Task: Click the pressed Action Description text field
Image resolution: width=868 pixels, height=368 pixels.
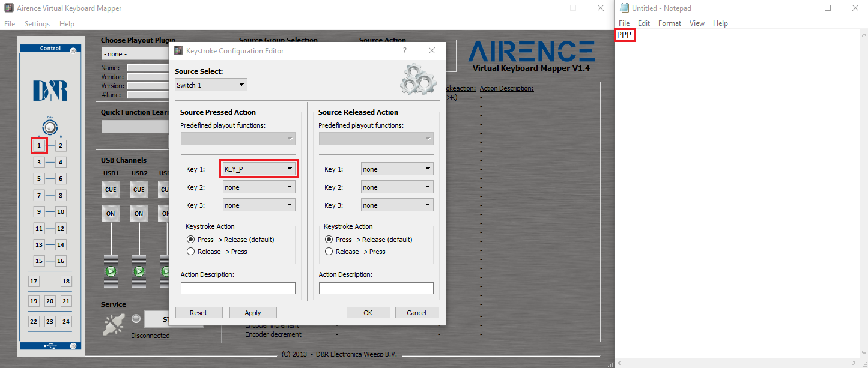Action: pyautogui.click(x=238, y=288)
